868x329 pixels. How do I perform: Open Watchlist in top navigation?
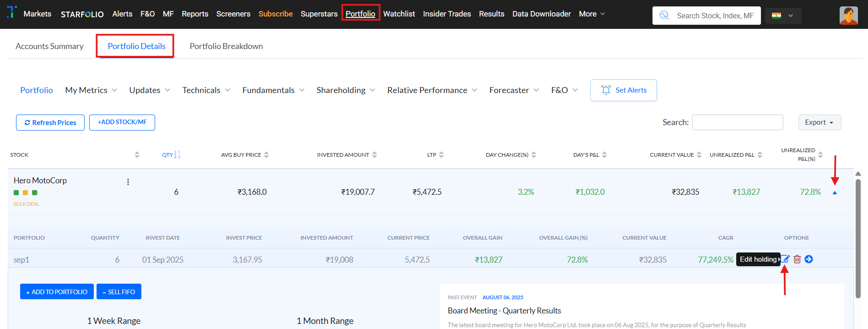pyautogui.click(x=399, y=14)
